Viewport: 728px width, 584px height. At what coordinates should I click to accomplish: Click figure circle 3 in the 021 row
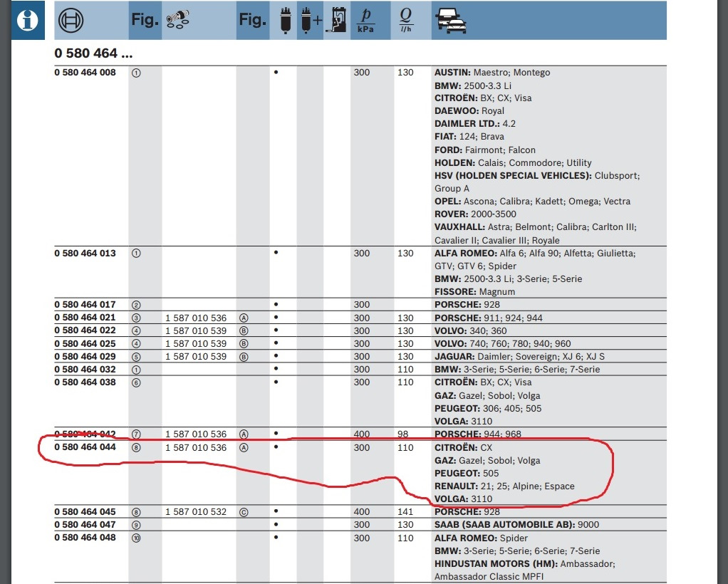[136, 318]
